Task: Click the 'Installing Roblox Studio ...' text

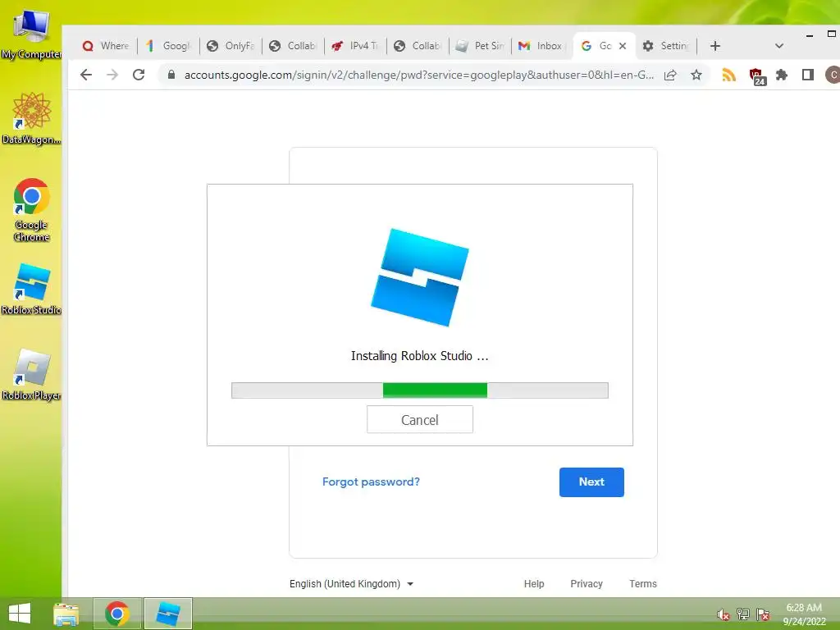Action: [x=419, y=356]
